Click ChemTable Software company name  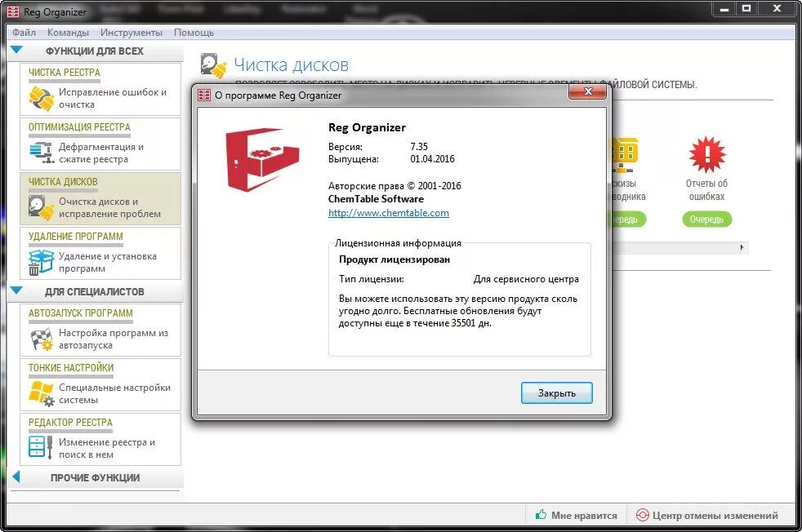point(376,199)
